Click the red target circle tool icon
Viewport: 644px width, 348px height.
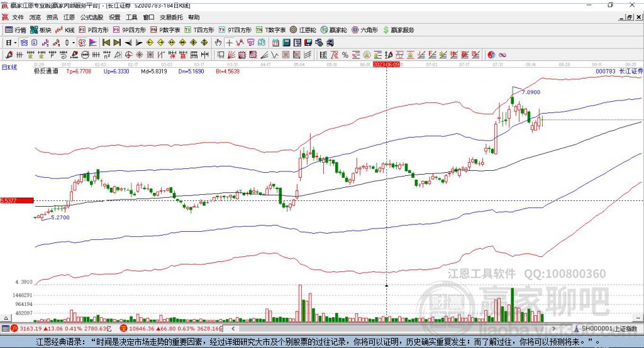pyautogui.click(x=128, y=55)
